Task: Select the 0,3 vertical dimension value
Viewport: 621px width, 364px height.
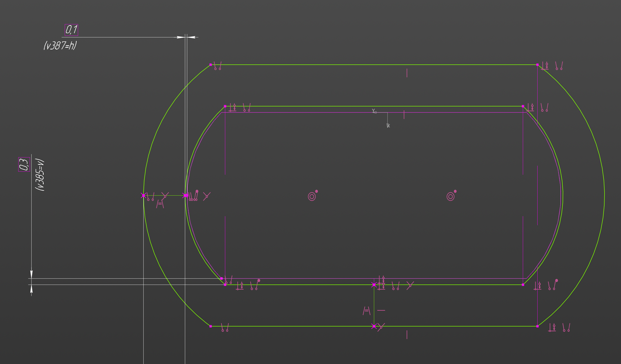Action: (24, 164)
